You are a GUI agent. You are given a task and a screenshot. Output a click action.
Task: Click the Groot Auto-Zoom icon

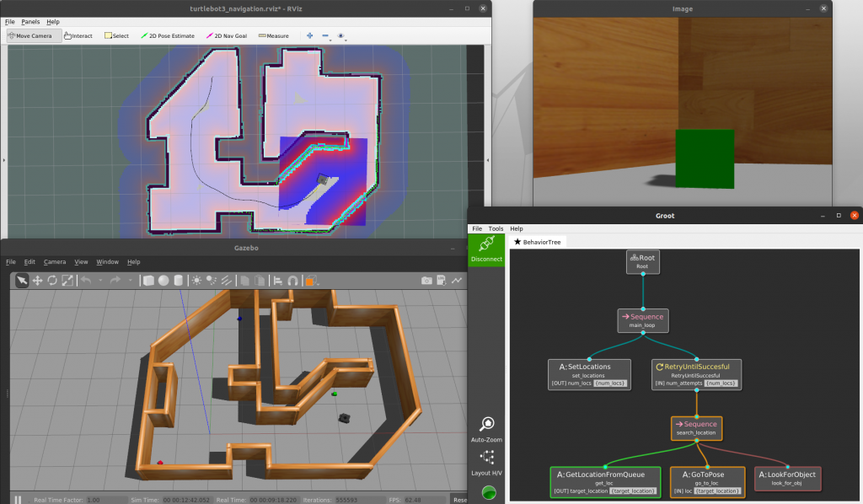(486, 424)
